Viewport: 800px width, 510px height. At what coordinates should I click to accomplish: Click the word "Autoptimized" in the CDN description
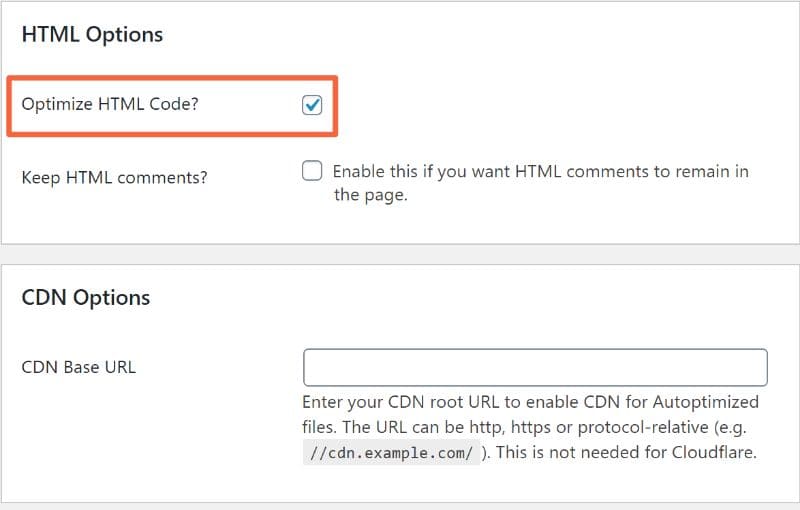pyautogui.click(x=706, y=403)
